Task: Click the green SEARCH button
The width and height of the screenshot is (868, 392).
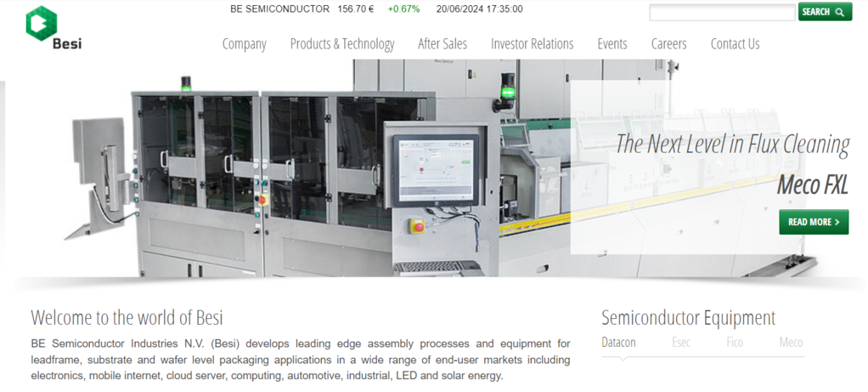Action: click(x=825, y=12)
